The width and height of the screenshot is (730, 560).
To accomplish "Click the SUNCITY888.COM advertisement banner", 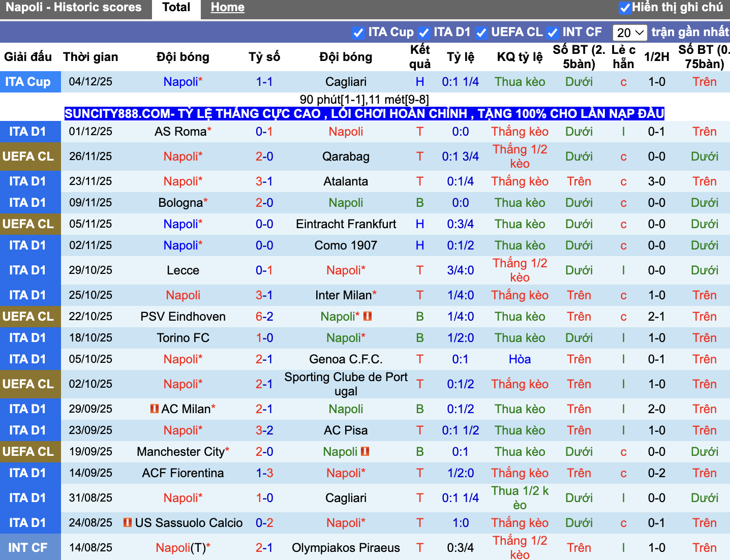I will point(364,113).
